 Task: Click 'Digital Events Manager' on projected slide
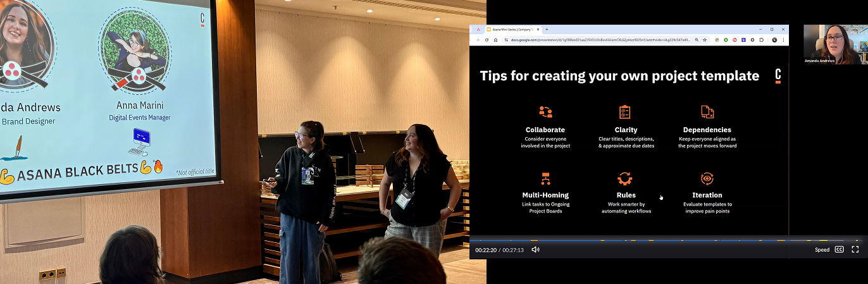tap(139, 117)
